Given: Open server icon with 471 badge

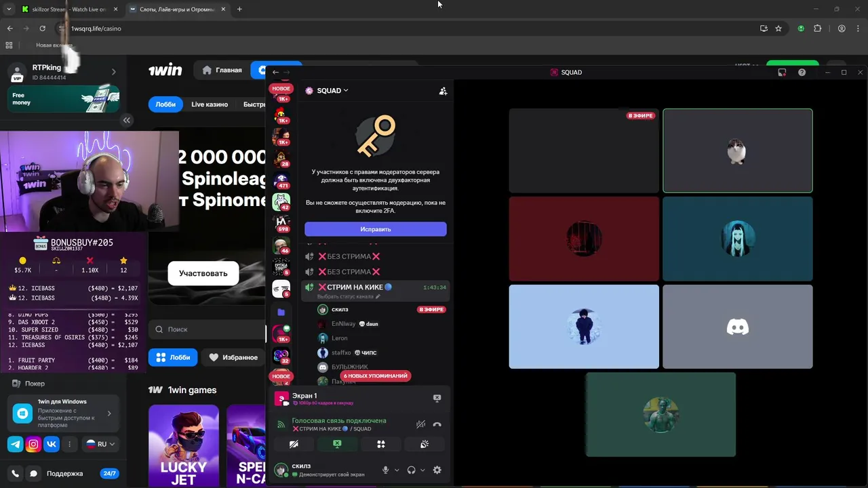Looking at the screenshot, I should pyautogui.click(x=281, y=180).
